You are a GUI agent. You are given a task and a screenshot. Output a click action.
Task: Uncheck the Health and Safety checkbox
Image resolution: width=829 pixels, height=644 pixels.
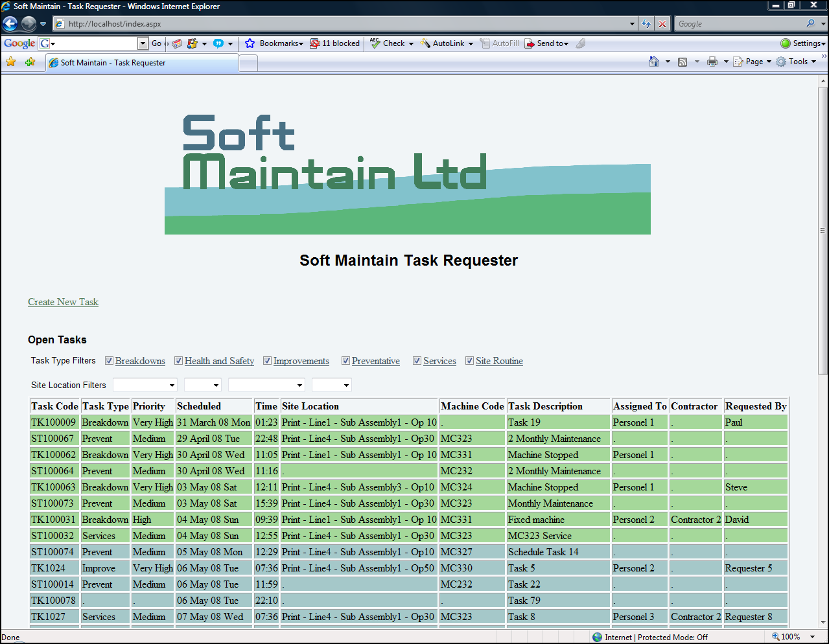coord(179,361)
